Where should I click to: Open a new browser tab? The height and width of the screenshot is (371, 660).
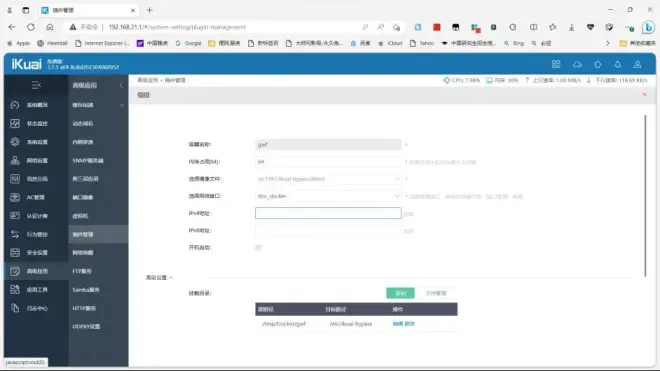coord(149,10)
